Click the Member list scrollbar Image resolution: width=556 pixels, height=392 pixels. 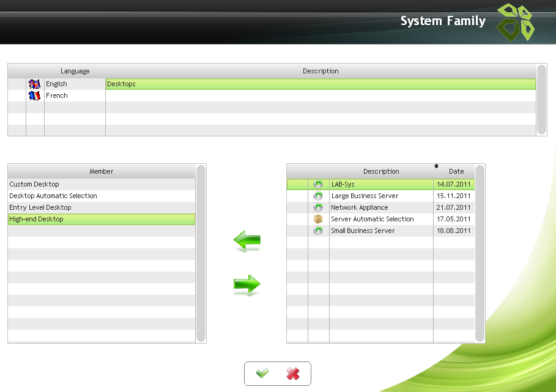point(201,254)
